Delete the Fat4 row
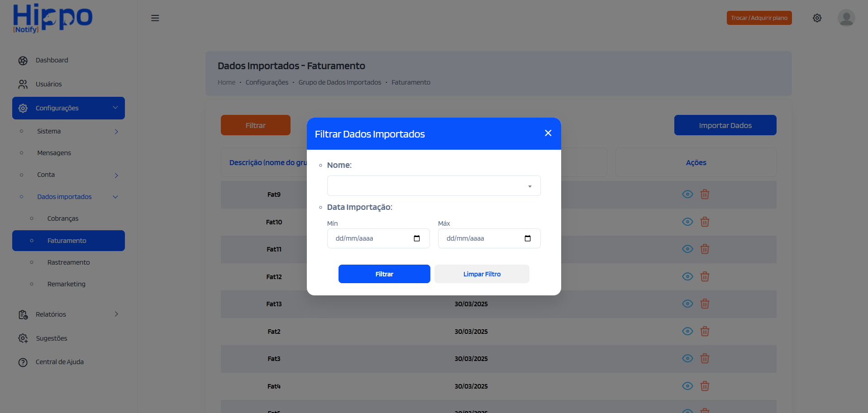 (705, 386)
